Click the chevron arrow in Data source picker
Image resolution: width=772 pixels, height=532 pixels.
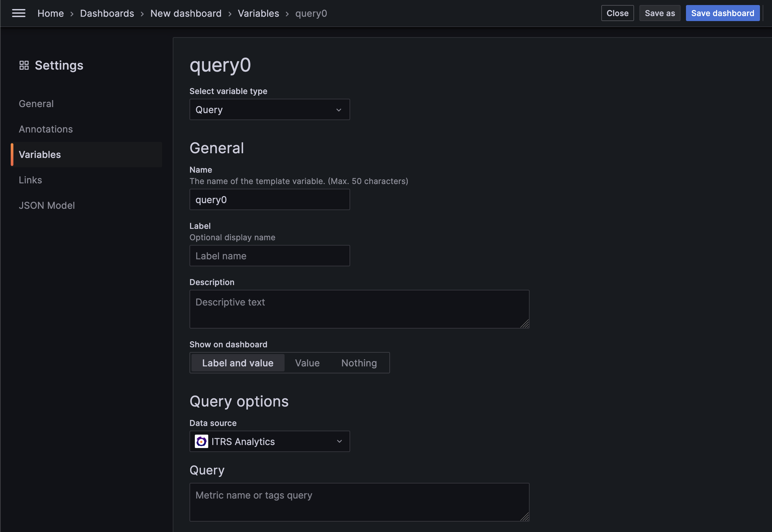coord(339,441)
